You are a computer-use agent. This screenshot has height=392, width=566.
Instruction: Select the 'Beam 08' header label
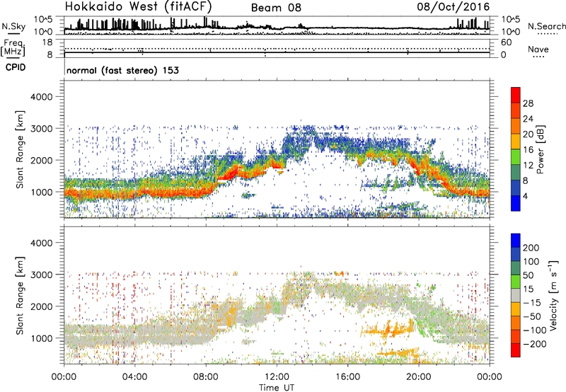(276, 8)
